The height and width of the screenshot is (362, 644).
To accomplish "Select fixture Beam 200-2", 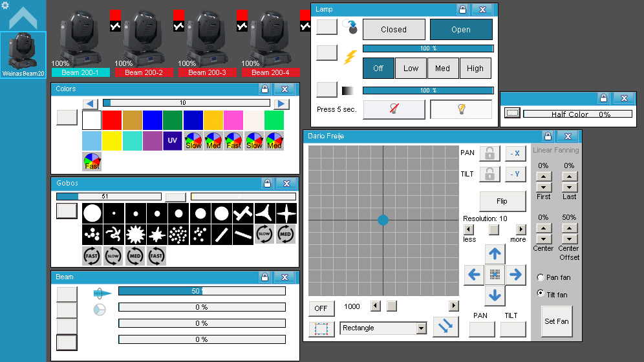I will tap(144, 43).
